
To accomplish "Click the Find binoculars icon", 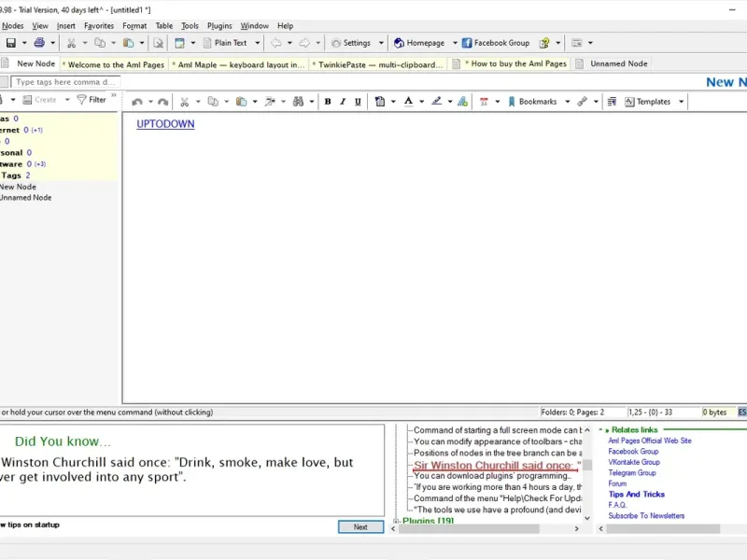I will 298,102.
